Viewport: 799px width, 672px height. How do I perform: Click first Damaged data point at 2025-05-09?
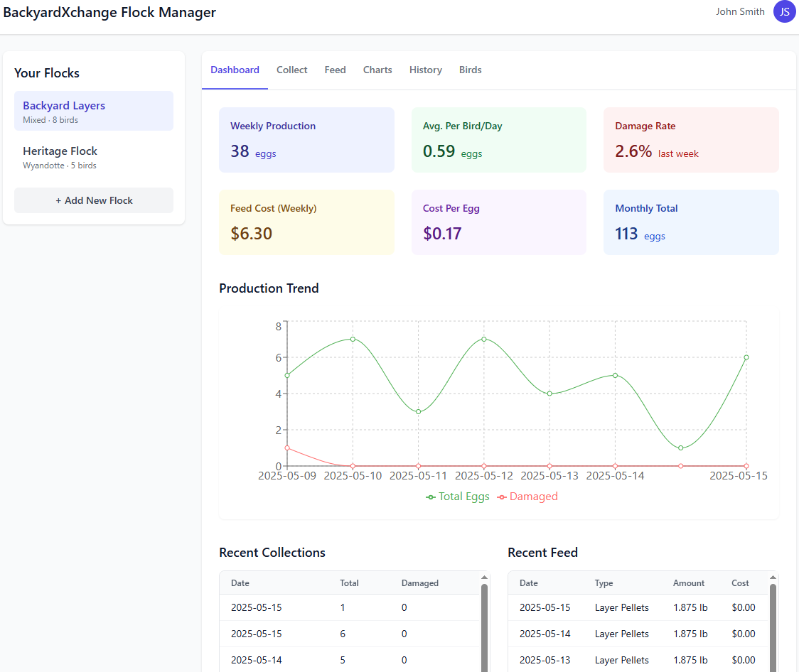tap(287, 448)
